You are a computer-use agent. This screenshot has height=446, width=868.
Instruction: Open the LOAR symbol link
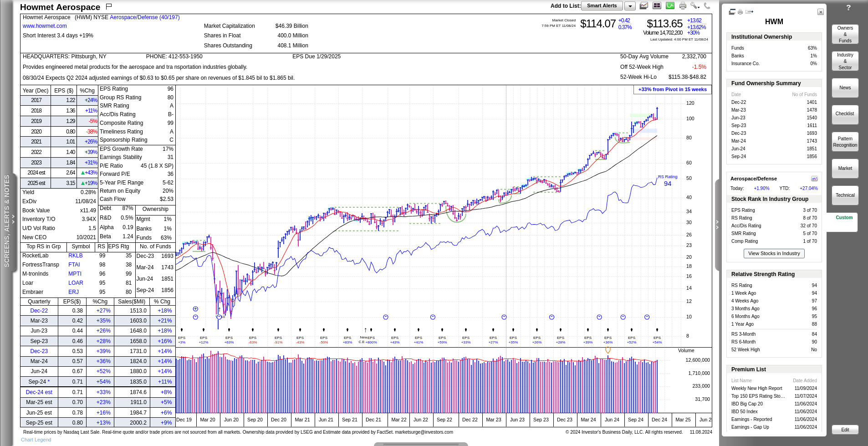pyautogui.click(x=76, y=283)
